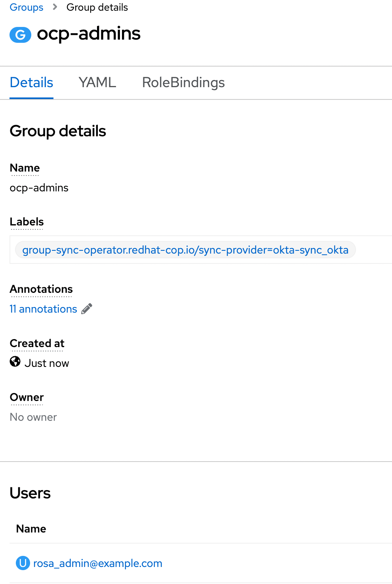Open user rosa_admin@example.com

click(97, 563)
